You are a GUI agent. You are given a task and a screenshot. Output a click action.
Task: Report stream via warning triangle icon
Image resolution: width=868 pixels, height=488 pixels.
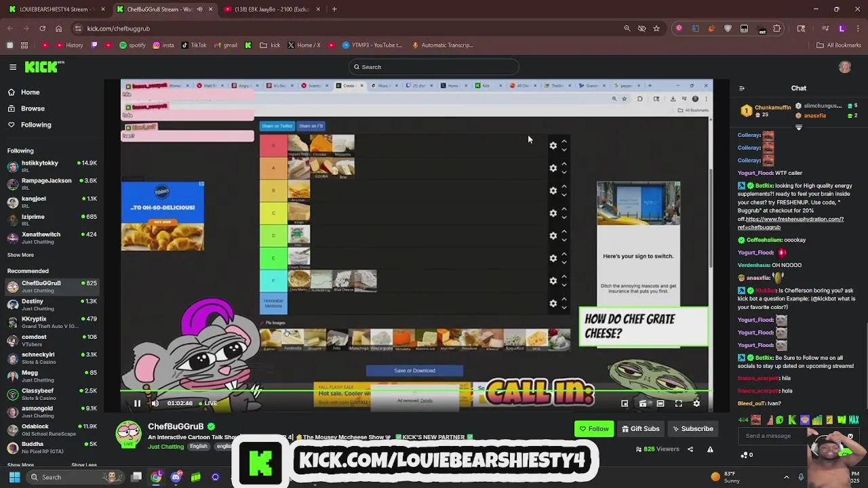(x=710, y=449)
